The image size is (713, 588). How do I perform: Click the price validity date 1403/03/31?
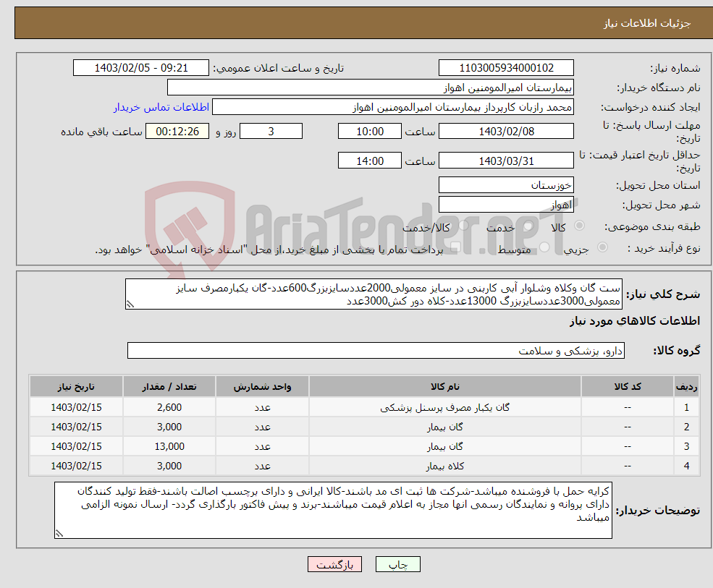[506, 161]
